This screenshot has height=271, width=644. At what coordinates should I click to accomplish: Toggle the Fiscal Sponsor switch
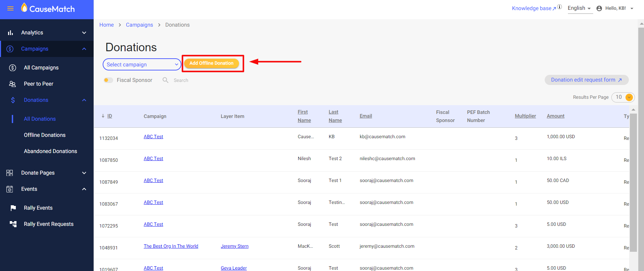coord(108,80)
